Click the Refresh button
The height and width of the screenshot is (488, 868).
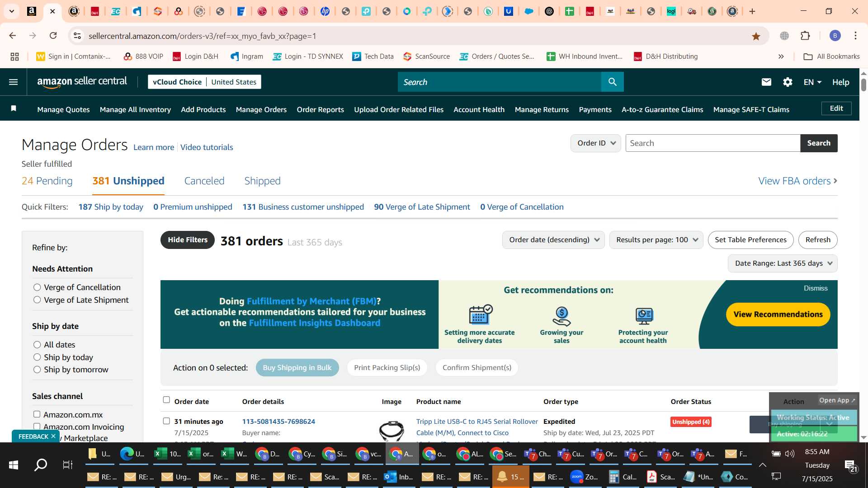[818, 240]
